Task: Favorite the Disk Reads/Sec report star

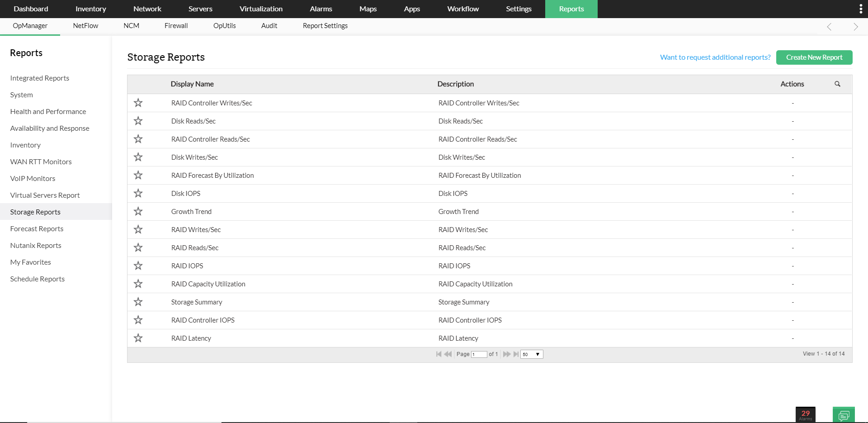Action: tap(138, 121)
